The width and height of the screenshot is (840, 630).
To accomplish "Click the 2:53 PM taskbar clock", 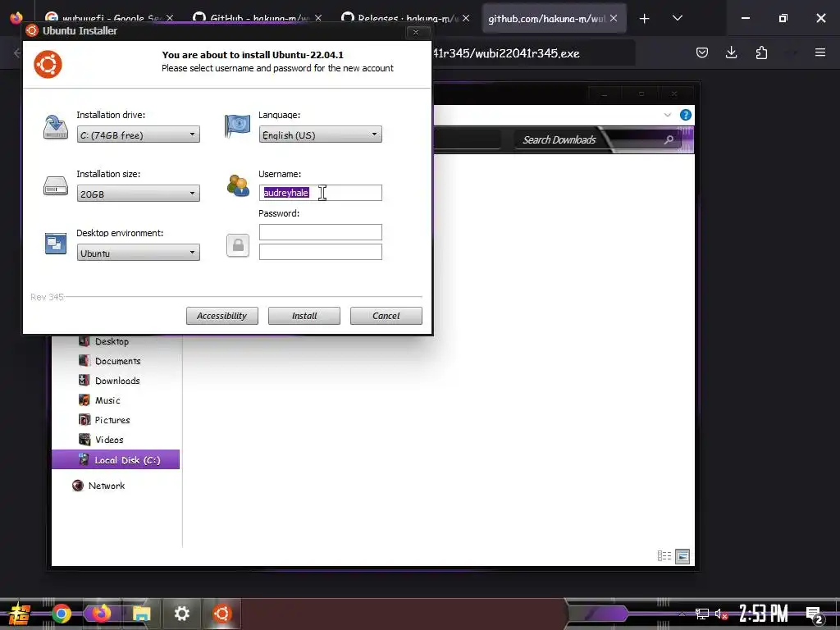I will (764, 614).
